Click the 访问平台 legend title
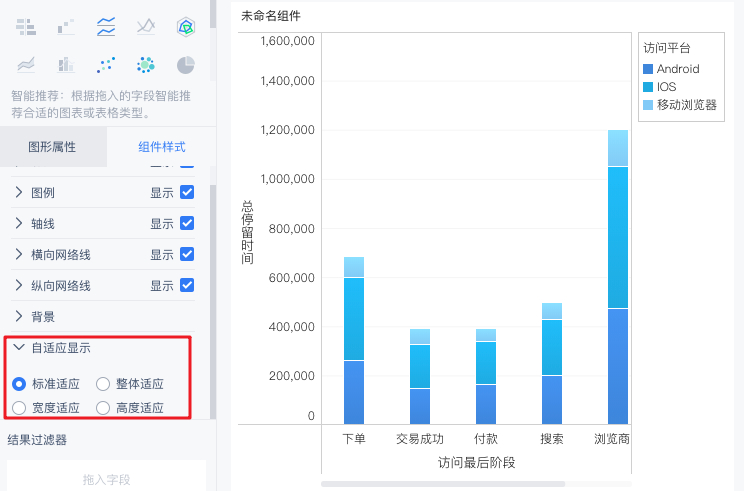744x491 pixels. 667,48
